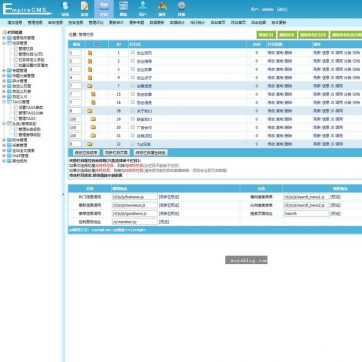
Task: Collapse the TAGS管理 tree node
Action: [4, 102]
